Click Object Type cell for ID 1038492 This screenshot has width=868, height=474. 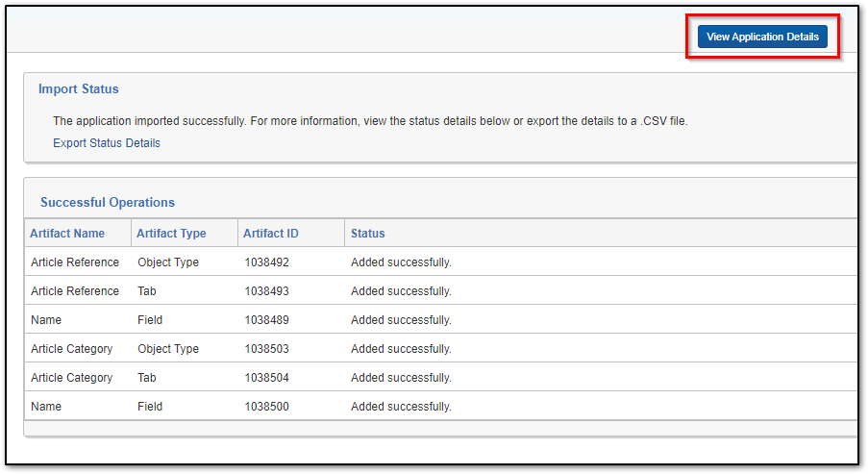tap(168, 262)
